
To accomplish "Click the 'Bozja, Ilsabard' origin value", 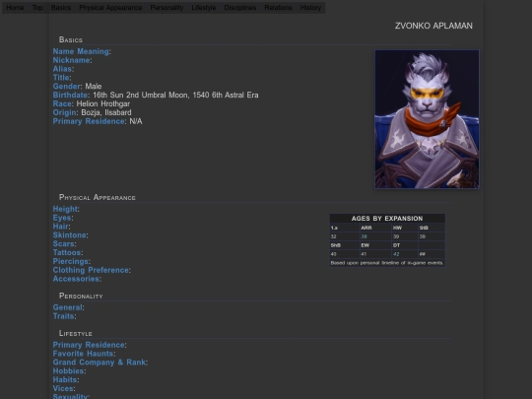I will click(105, 112).
